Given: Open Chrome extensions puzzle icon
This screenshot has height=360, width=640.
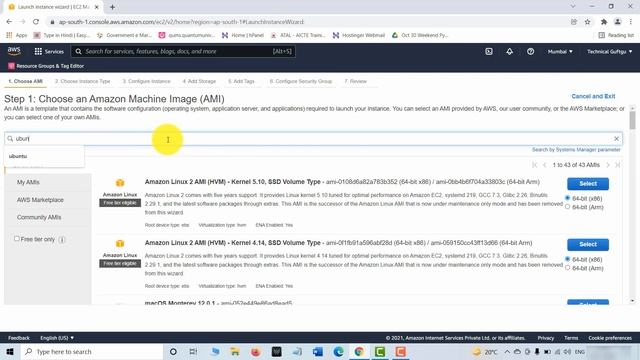Looking at the screenshot, I should [x=604, y=22].
